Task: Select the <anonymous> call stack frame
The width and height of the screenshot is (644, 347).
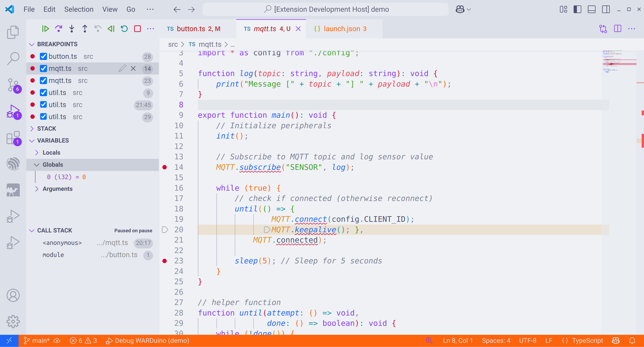Action: [93, 243]
